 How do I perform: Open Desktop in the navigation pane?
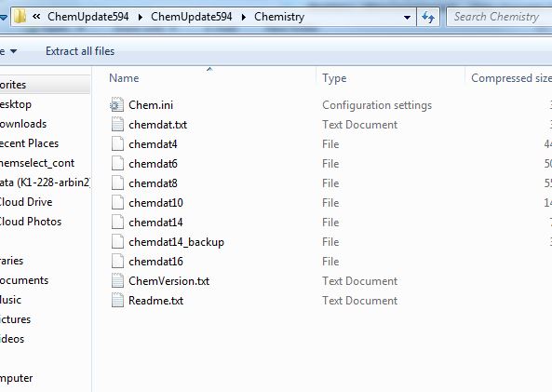[16, 104]
